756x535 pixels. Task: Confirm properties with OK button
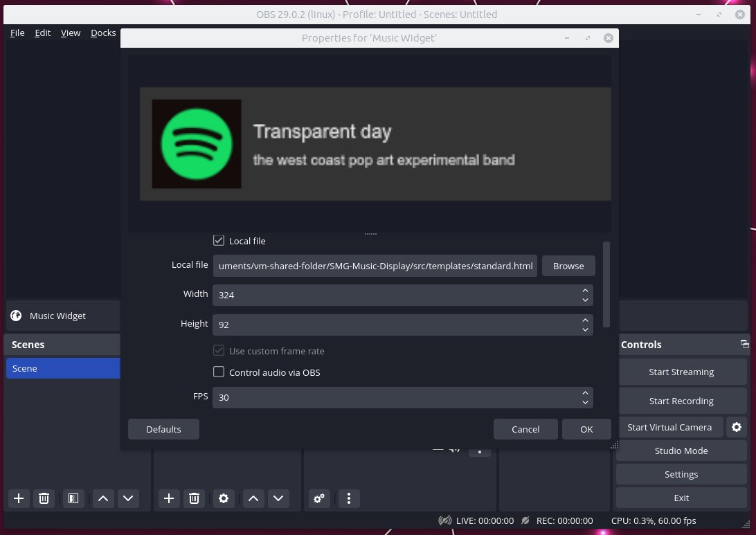(586, 429)
